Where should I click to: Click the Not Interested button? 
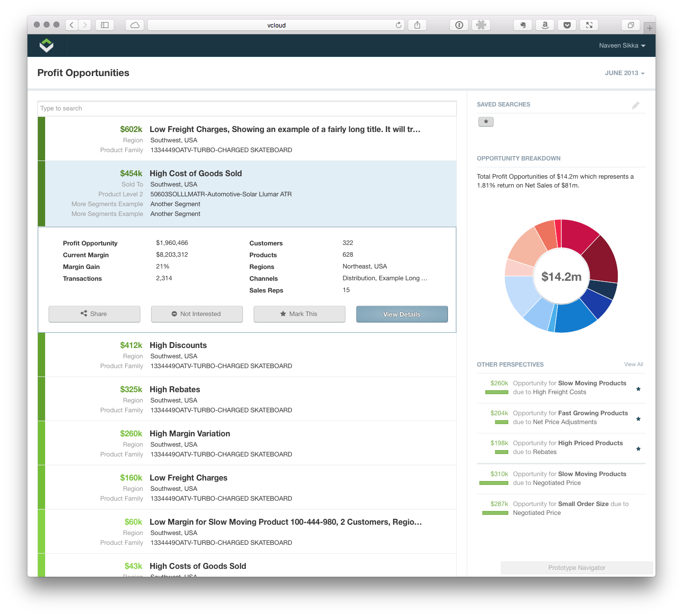197,314
